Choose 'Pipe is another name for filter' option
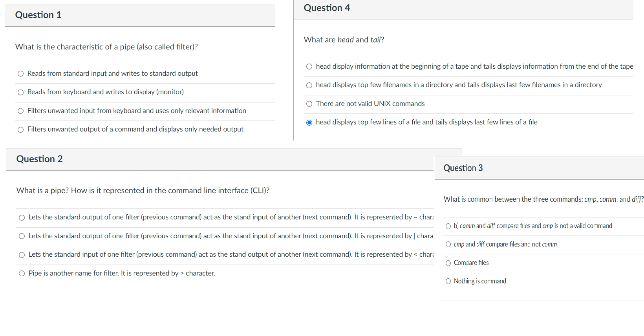Image resolution: width=644 pixels, height=336 pixels. [x=22, y=274]
